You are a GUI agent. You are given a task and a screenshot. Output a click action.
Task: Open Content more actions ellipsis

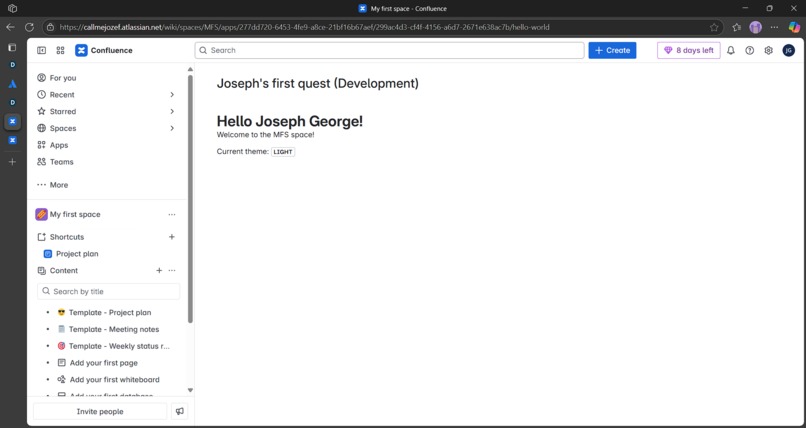pyautogui.click(x=172, y=271)
